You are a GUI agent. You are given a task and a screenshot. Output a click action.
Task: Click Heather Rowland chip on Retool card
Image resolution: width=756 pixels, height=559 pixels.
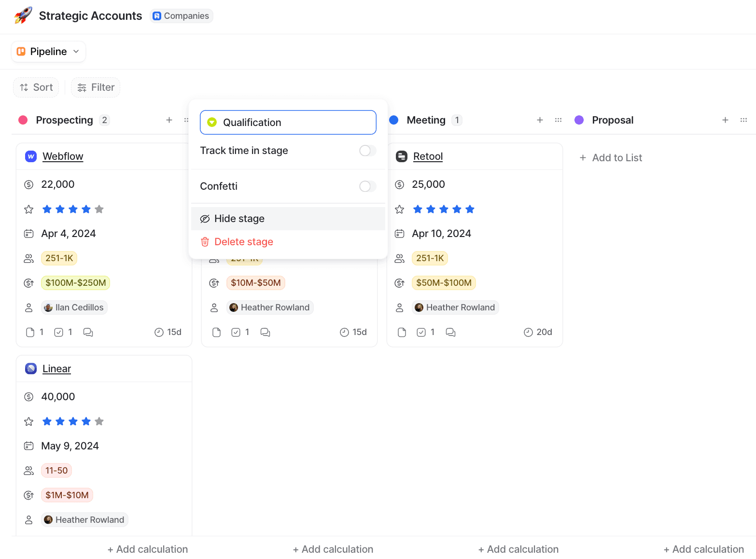pyautogui.click(x=455, y=307)
